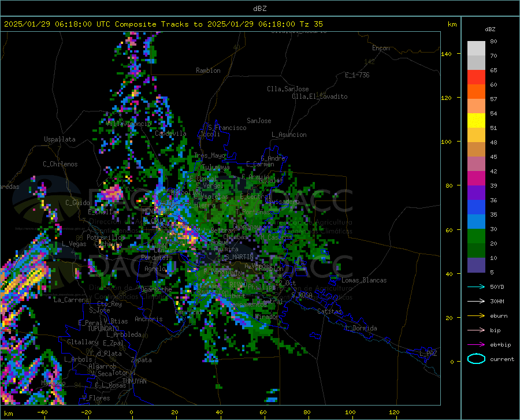This screenshot has height=420, width=520.
Task: Click the E_1-736 label on the map
Action: (x=357, y=75)
